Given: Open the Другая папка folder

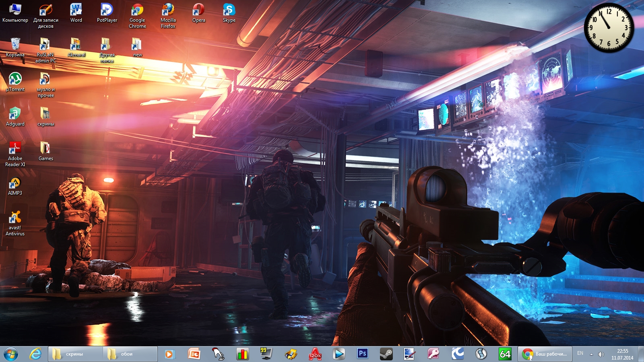Looking at the screenshot, I should point(107,51).
